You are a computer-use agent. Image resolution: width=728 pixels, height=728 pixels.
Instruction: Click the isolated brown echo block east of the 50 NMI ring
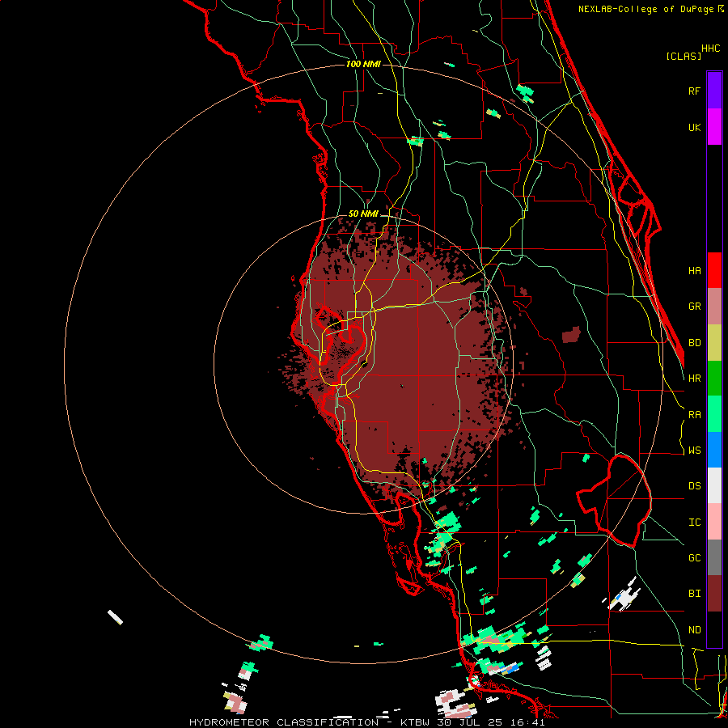point(571,334)
